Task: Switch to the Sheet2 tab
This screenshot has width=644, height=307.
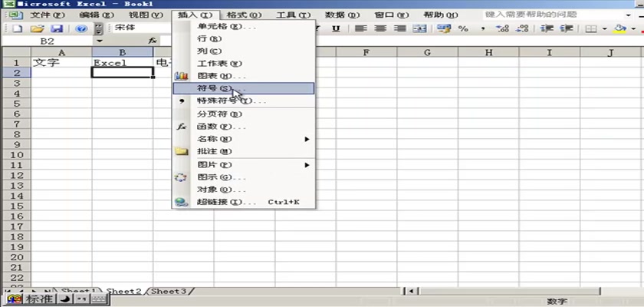Action: 123,291
